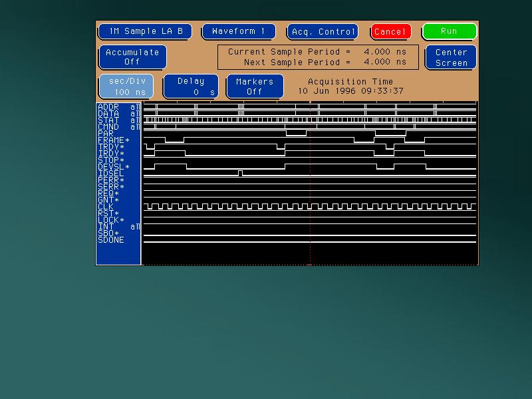Select the PAR signal label
This screenshot has width=532, height=399.
click(x=106, y=134)
